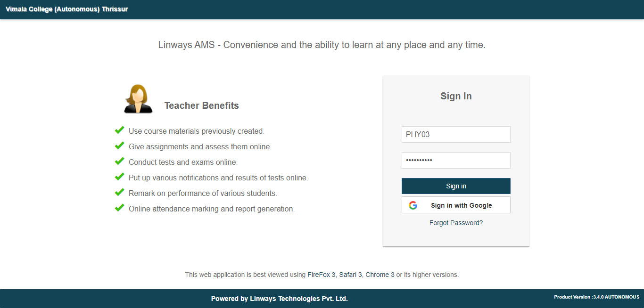Click Vimala College (Autonomous) Thrissur header title
The width and height of the screenshot is (644, 308).
click(66, 9)
